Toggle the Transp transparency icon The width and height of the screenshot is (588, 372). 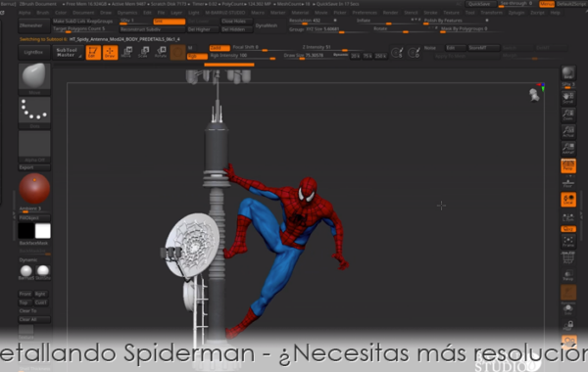point(568,275)
